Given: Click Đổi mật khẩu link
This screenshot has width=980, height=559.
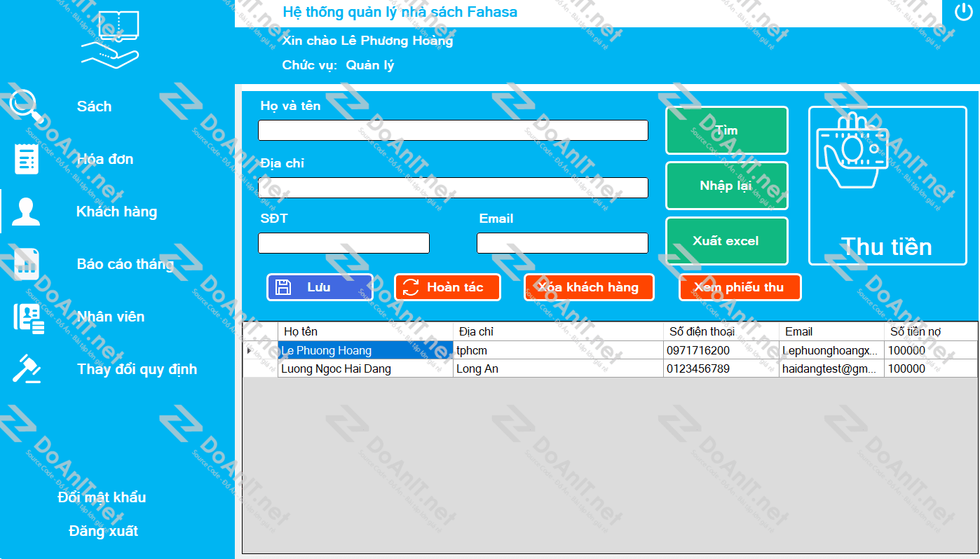Looking at the screenshot, I should point(102,497).
